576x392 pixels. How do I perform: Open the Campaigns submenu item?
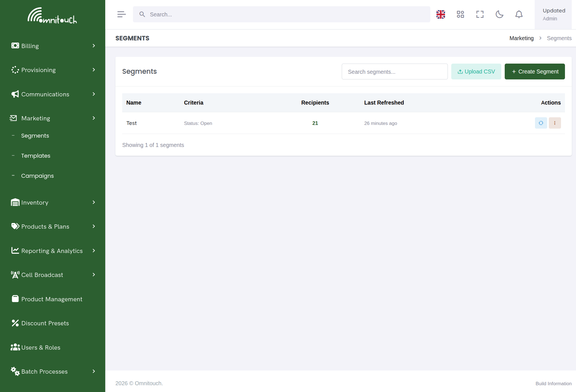coord(37,176)
